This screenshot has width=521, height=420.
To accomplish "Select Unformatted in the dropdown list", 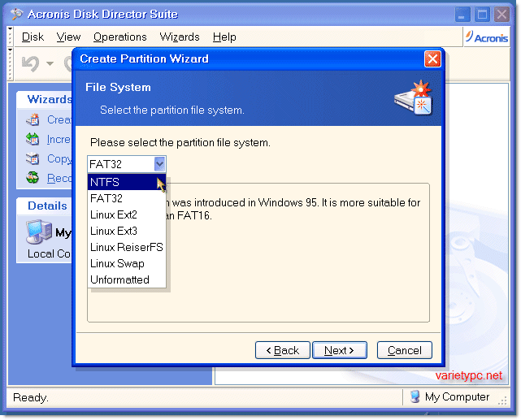I will tap(127, 280).
